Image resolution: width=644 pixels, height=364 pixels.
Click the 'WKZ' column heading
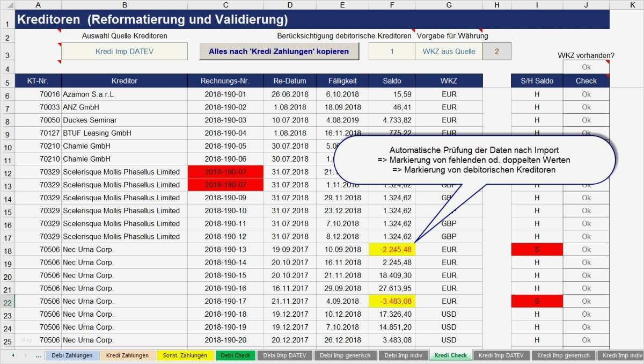(449, 81)
